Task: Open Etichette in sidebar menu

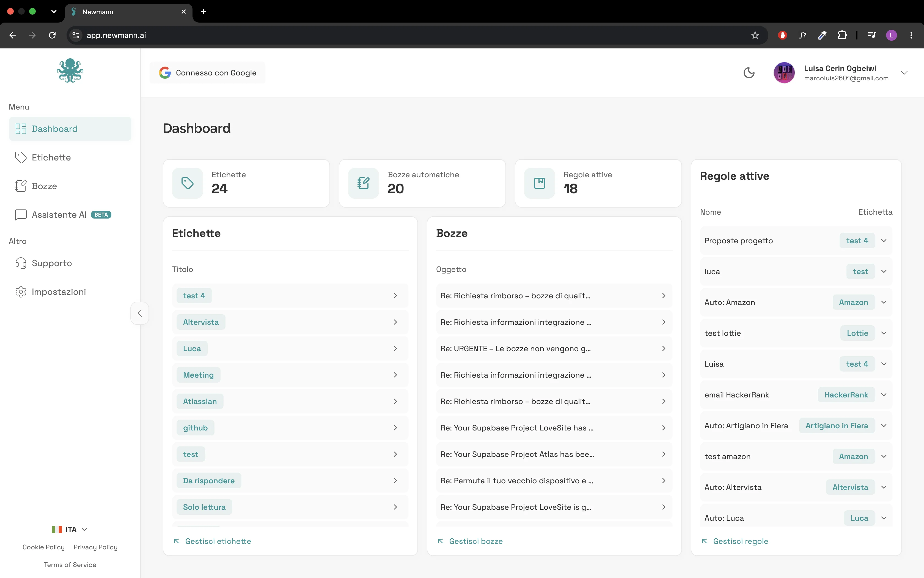Action: click(70, 157)
